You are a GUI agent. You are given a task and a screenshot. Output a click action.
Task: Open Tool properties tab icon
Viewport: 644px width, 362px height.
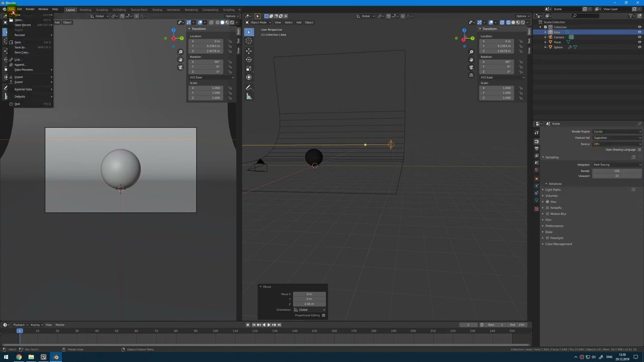(x=536, y=132)
